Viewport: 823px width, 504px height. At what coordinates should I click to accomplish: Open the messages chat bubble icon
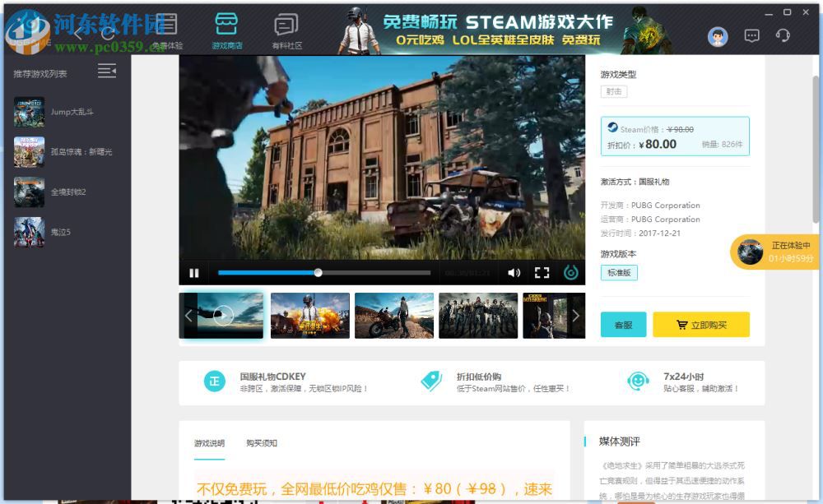[751, 36]
